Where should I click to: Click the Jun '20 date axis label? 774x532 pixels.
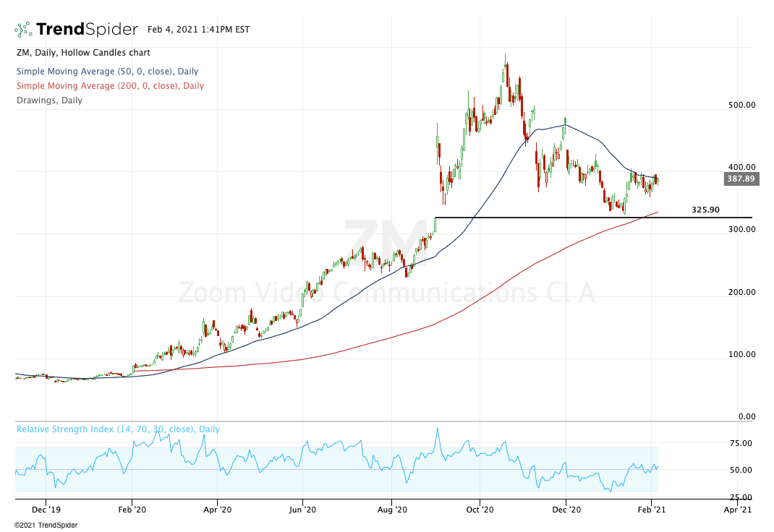[302, 510]
